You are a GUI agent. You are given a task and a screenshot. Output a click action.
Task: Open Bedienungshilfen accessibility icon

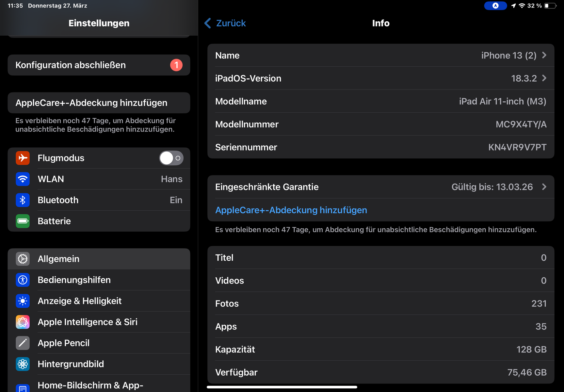click(x=23, y=280)
